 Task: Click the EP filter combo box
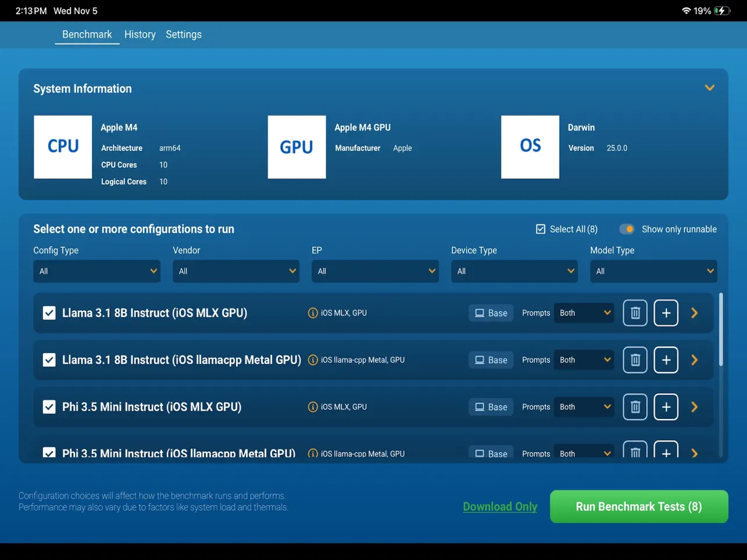(x=374, y=271)
